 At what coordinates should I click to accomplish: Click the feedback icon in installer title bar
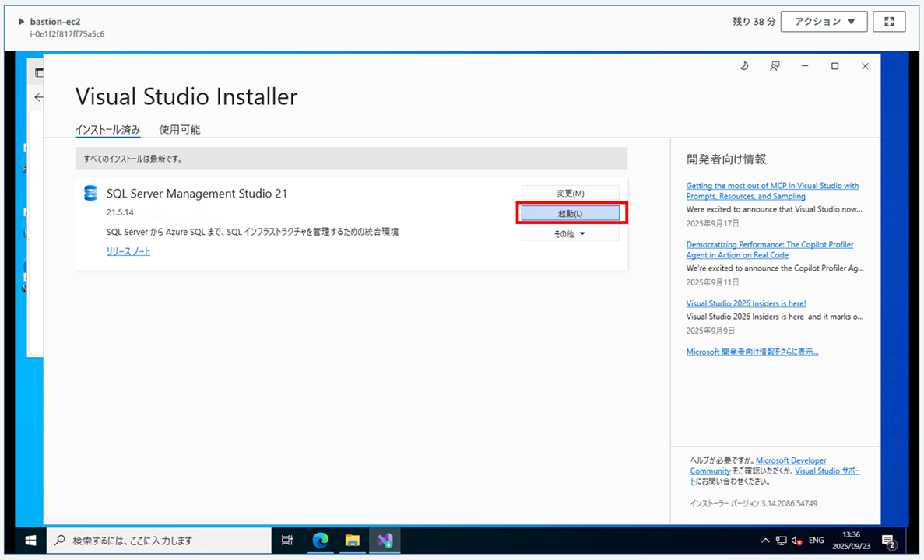point(775,66)
